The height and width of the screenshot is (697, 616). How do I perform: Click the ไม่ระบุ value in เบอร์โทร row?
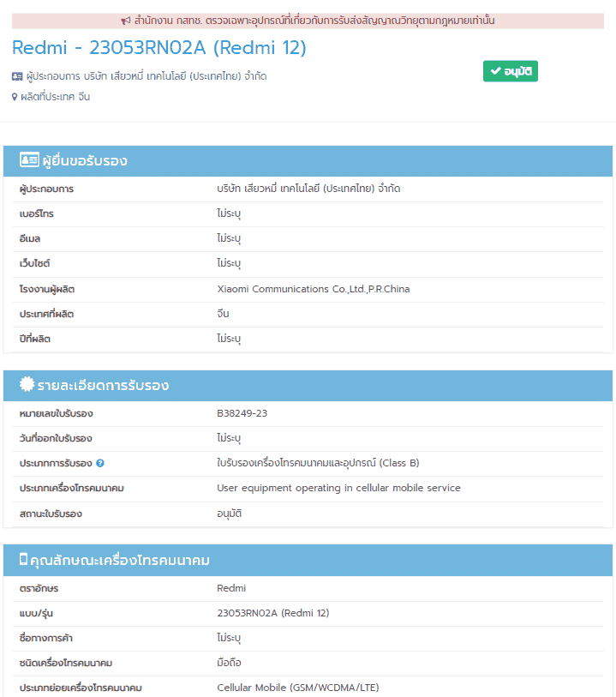click(x=229, y=213)
